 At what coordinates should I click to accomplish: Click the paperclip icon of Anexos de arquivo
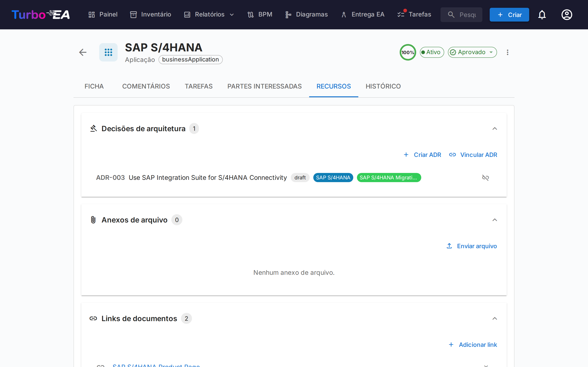pyautogui.click(x=93, y=220)
